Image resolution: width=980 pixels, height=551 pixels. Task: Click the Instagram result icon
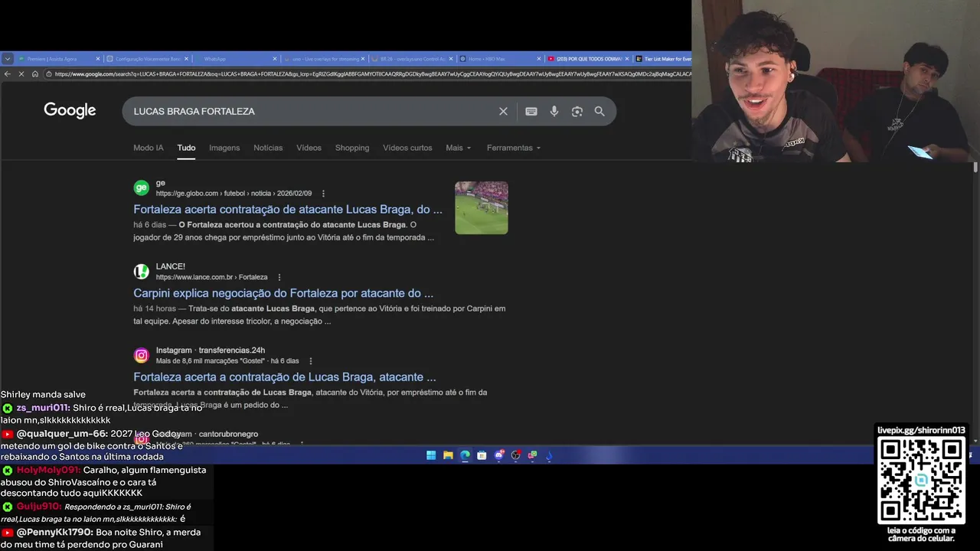142,355
